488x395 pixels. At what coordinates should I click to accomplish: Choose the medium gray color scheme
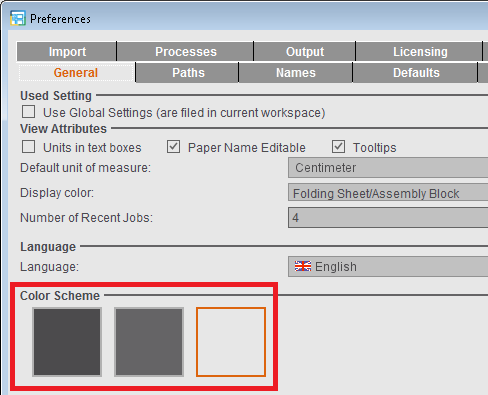[149, 342]
